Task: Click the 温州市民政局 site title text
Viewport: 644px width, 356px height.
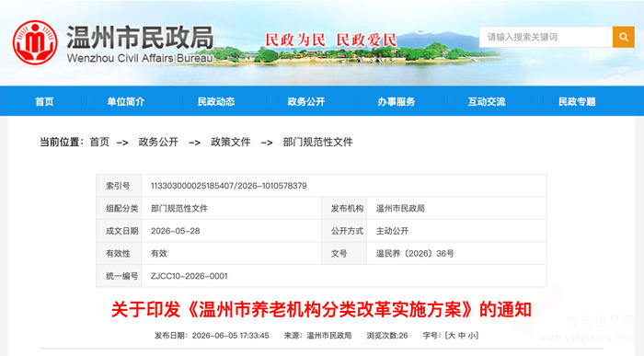Action: coord(140,38)
